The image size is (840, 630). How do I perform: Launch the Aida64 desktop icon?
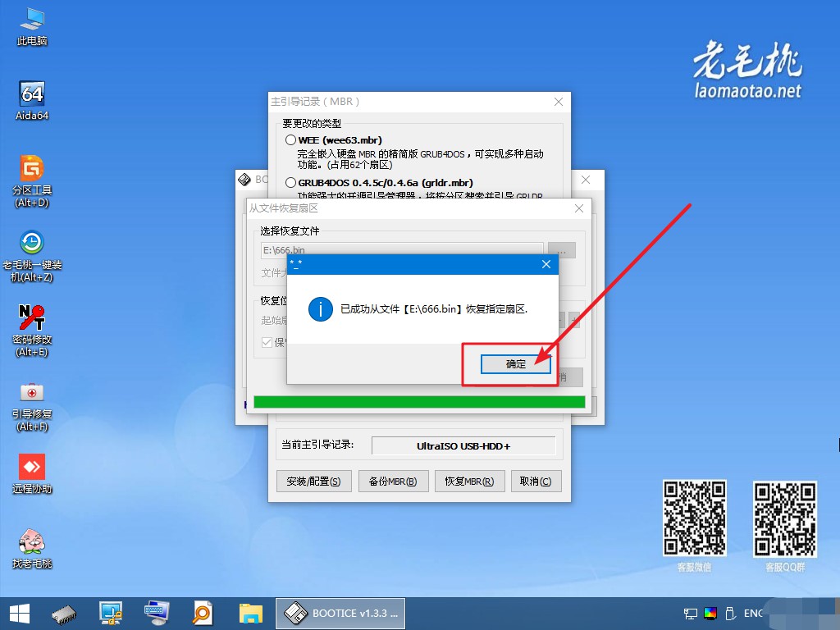coord(32,101)
